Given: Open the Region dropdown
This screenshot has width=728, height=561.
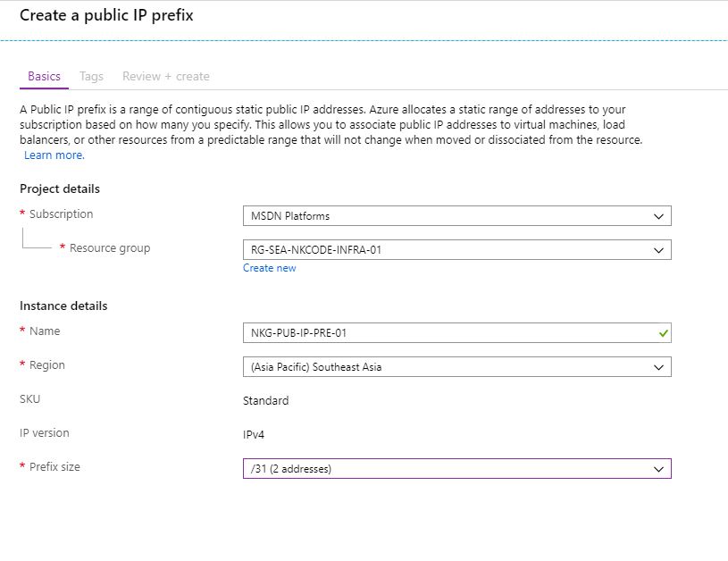Looking at the screenshot, I should (x=456, y=366).
